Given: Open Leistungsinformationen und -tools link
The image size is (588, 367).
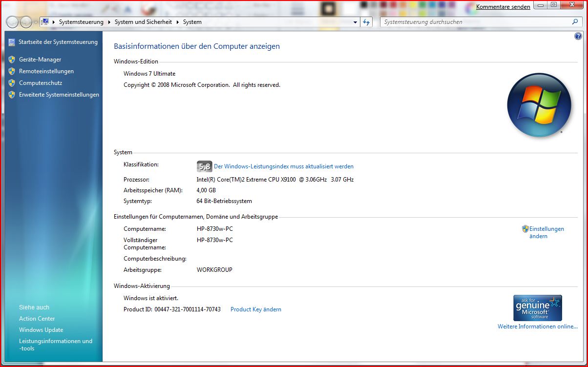Looking at the screenshot, I should [56, 345].
